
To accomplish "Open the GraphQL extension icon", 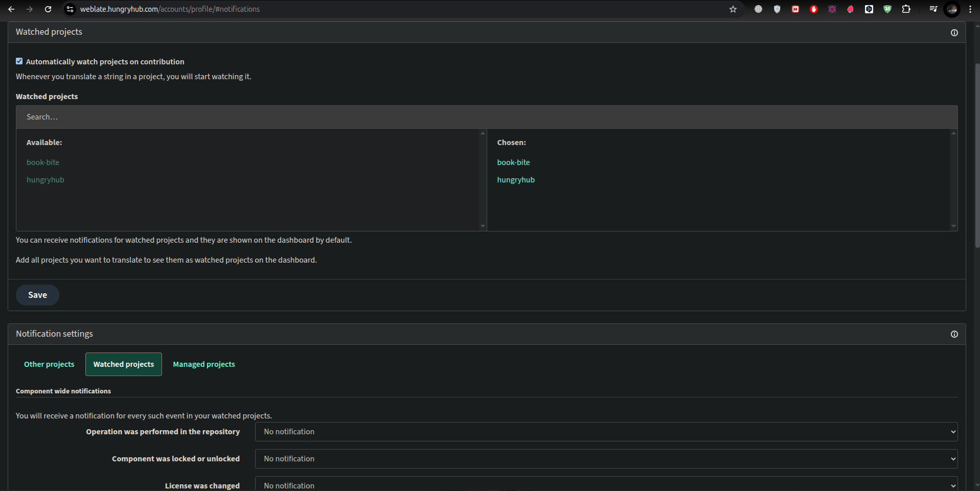I will 832,9.
